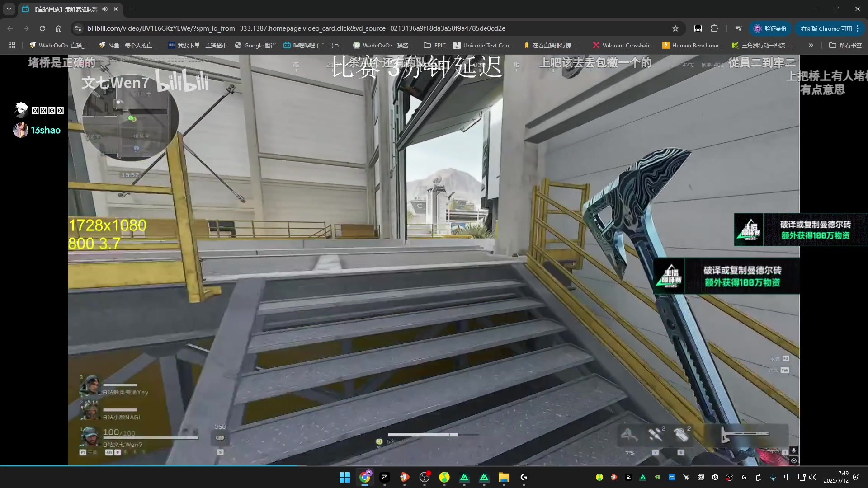Expand the 所有书签 folder
The width and height of the screenshot is (868, 488).
[845, 45]
